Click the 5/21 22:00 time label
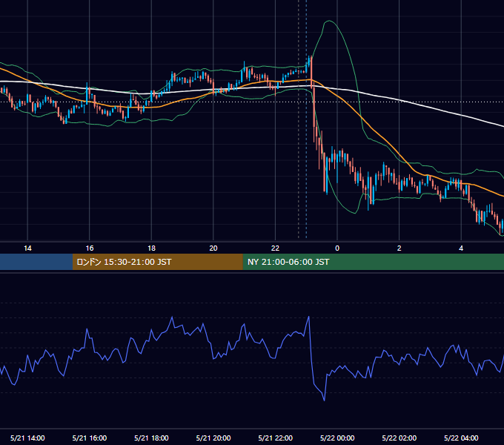Viewport: 504px width, 445px height. click(x=276, y=438)
